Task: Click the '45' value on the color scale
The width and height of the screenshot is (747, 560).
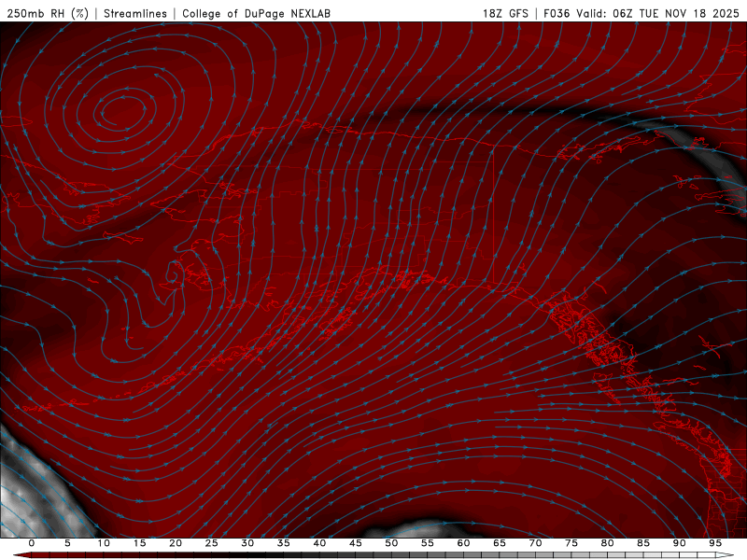Action: (356, 543)
